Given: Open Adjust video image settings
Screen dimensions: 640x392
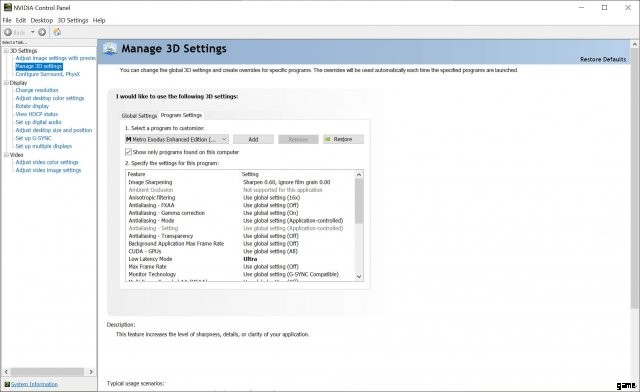Looking at the screenshot, I should 48,170.
